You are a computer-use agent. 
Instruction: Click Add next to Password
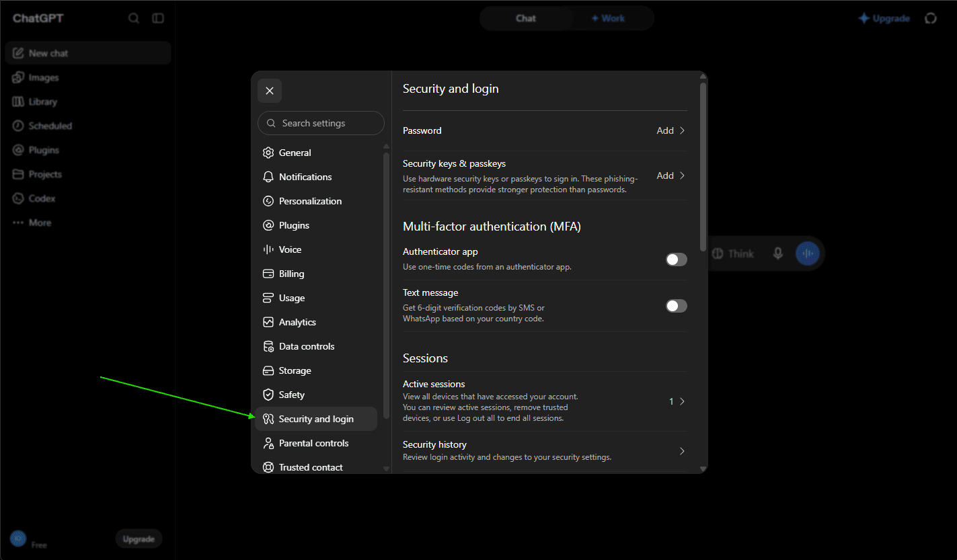pos(665,130)
